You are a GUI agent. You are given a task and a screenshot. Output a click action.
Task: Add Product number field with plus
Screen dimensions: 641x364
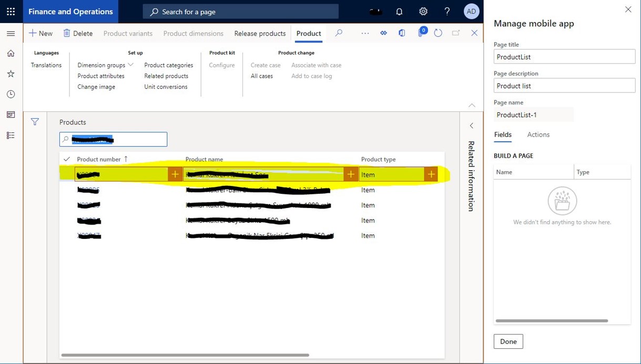coord(175,174)
